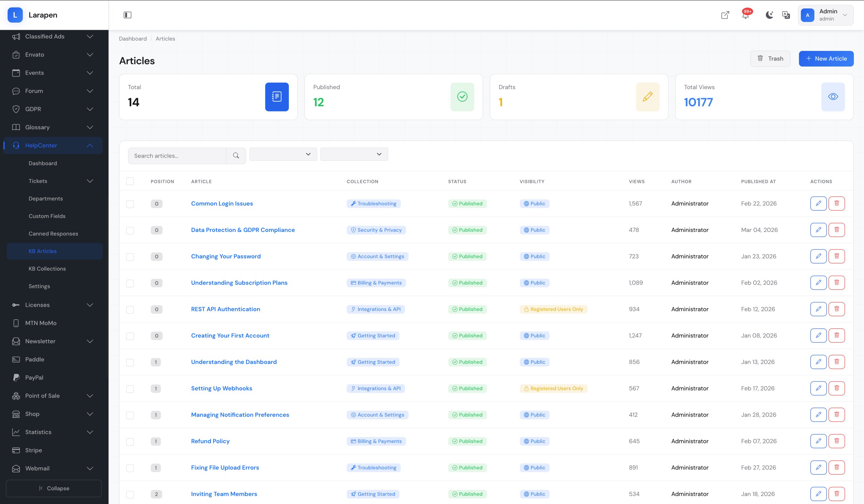The image size is (864, 504).
Task: Click the search magnifier icon button
Action: [x=236, y=156]
